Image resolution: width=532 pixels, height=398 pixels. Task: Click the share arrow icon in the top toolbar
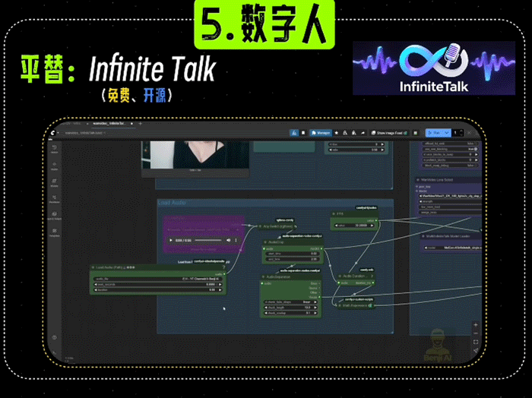pos(363,133)
